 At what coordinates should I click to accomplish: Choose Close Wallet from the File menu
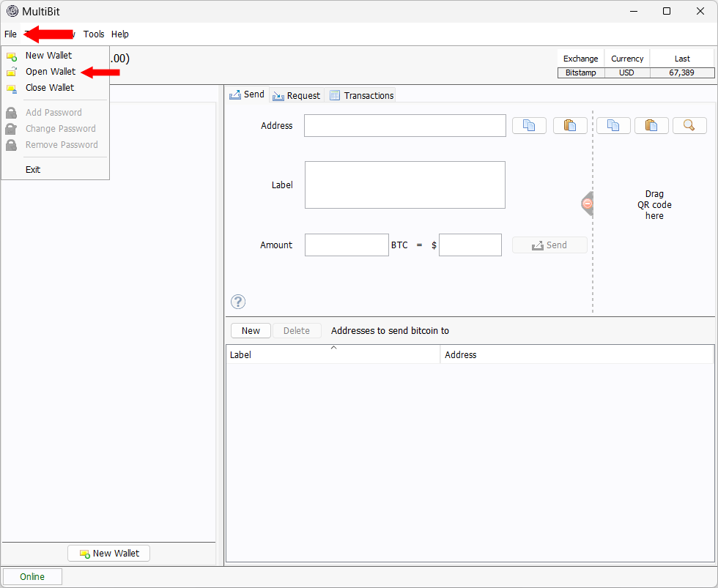click(x=49, y=87)
